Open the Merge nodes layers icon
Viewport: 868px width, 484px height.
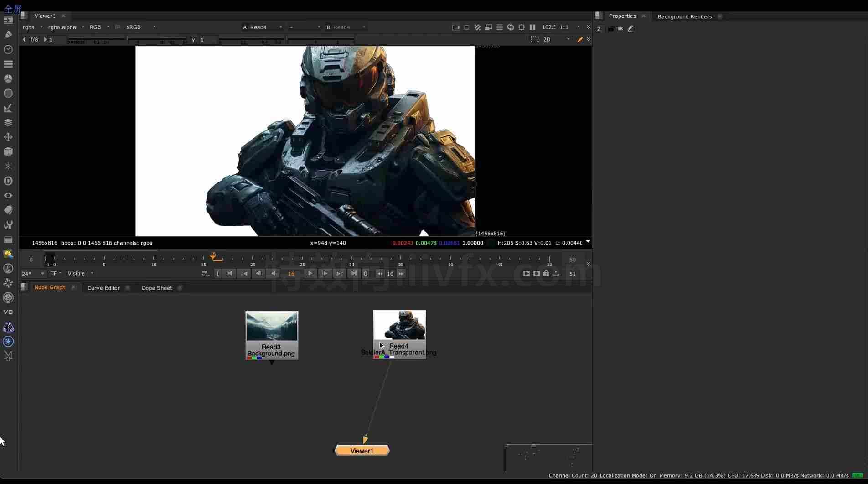point(8,122)
